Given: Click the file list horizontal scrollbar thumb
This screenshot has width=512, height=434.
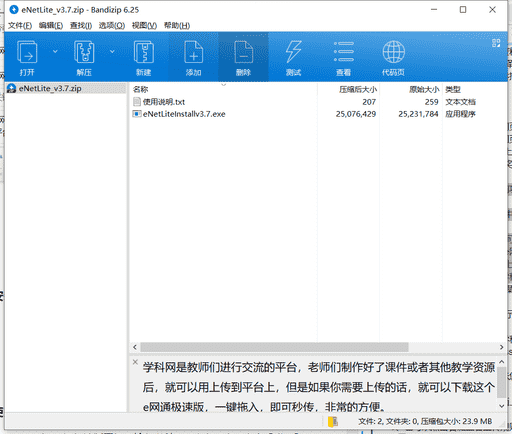Looking at the screenshot, I should 274,347.
